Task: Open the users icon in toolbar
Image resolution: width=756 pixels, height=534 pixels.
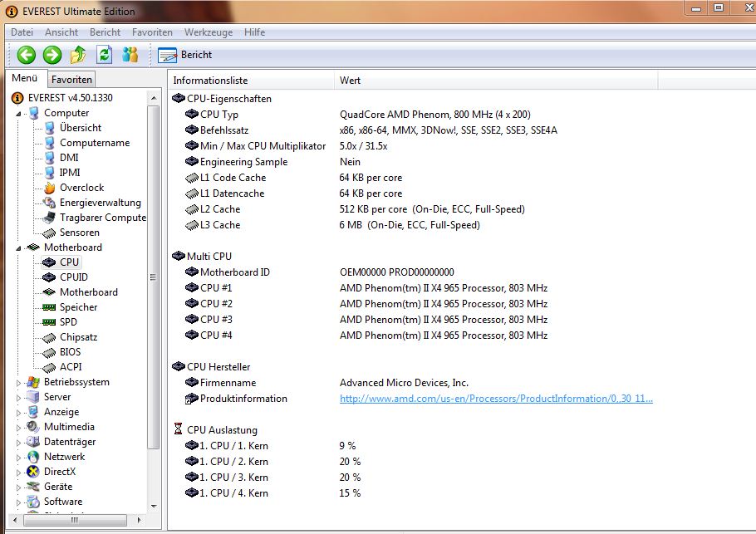Action: tap(130, 55)
